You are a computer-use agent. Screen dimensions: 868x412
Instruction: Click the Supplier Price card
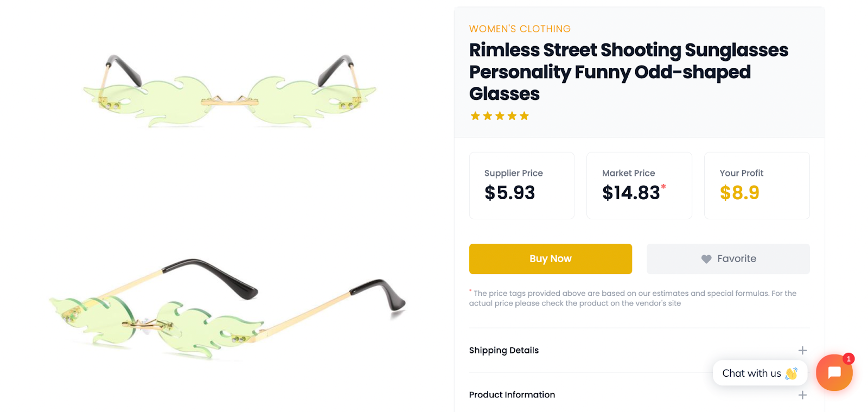point(521,186)
